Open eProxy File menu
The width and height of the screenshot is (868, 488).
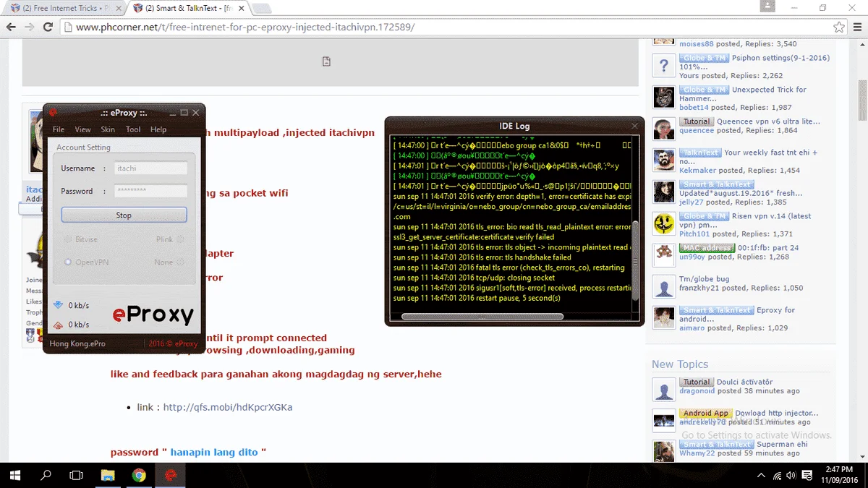(59, 129)
